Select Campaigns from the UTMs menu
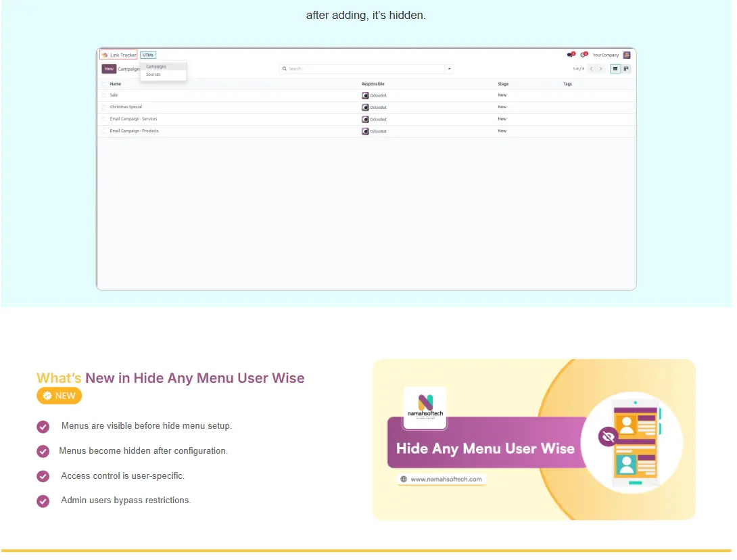 click(156, 66)
